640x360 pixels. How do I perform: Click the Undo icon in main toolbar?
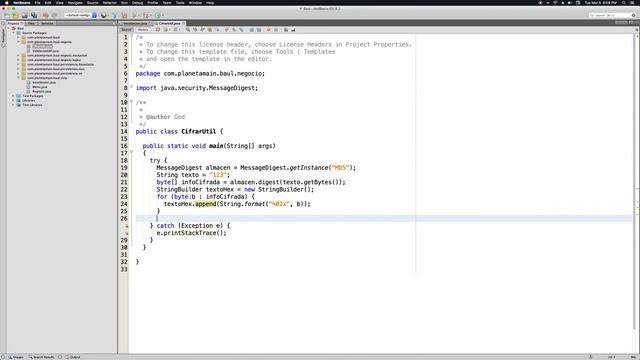pos(45,16)
